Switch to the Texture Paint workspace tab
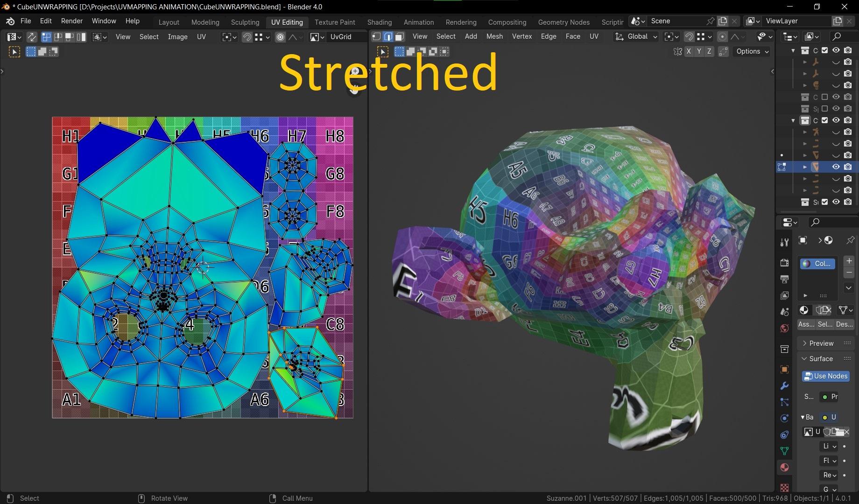The height and width of the screenshot is (504, 859). coord(334,22)
